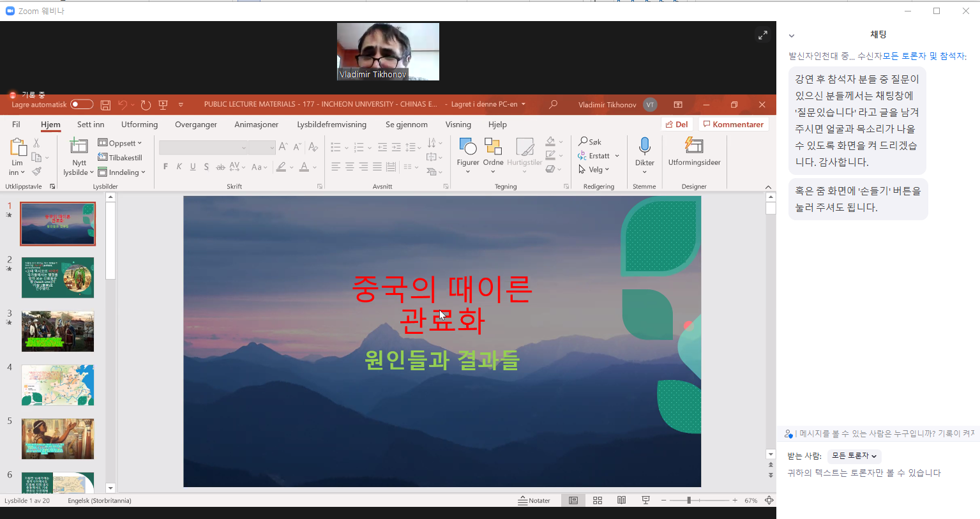This screenshot has height=519, width=980.
Task: Switch to Lysbildefremvisning tab
Action: point(332,124)
